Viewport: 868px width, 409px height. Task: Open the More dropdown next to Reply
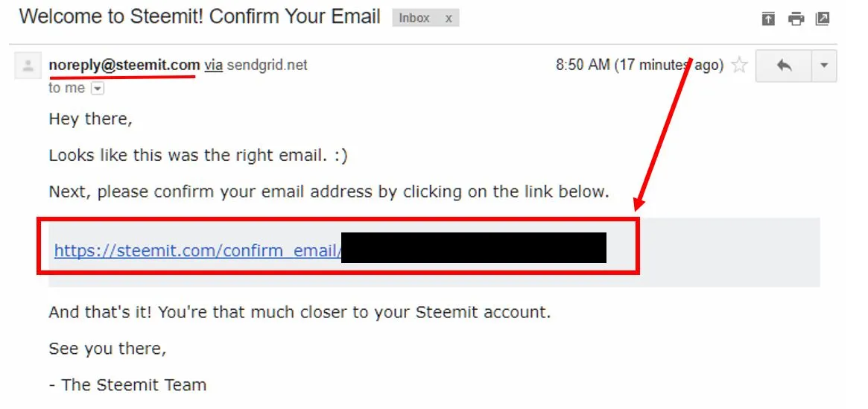824,66
